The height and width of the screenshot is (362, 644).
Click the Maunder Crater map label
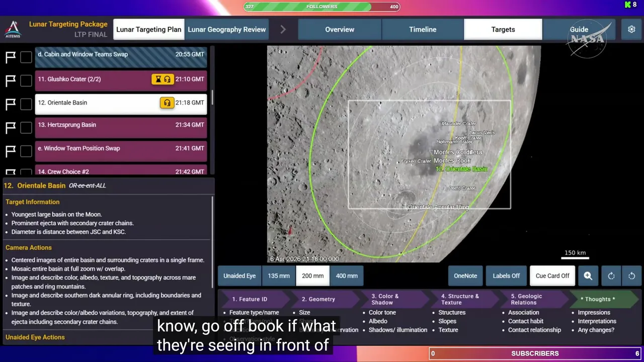point(459,124)
